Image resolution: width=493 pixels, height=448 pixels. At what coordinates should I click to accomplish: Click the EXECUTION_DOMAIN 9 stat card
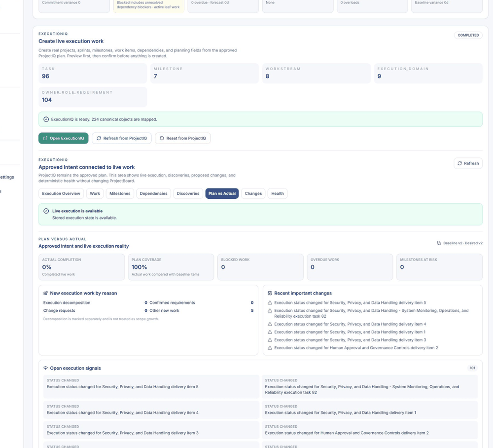pyautogui.click(x=428, y=74)
